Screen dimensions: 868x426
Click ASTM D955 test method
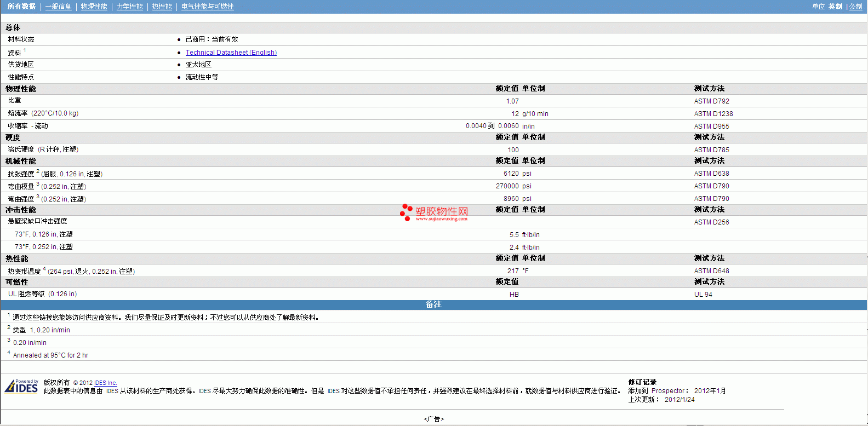tap(711, 126)
